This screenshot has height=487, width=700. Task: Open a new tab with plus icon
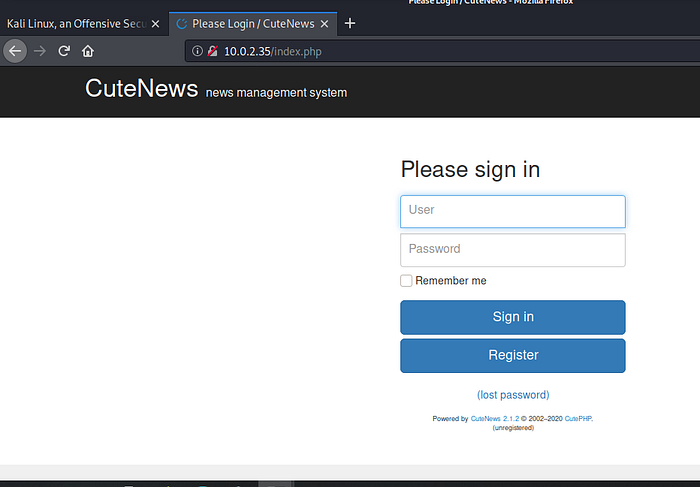(349, 23)
